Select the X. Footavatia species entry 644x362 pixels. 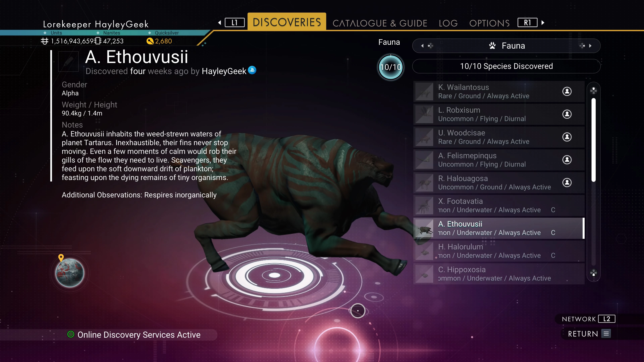pos(499,205)
